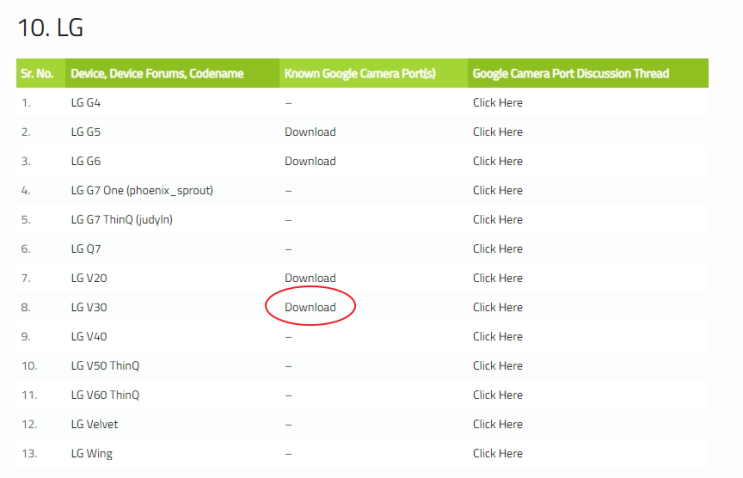Image resolution: width=743 pixels, height=478 pixels.
Task: Select the LG G6 device name
Action: point(86,161)
